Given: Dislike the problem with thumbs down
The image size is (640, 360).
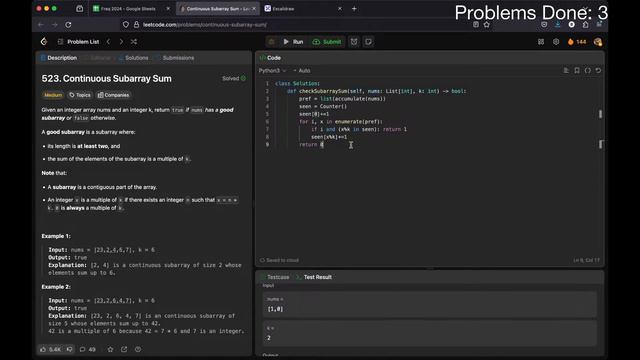Looking at the screenshot, I should click(x=69, y=349).
